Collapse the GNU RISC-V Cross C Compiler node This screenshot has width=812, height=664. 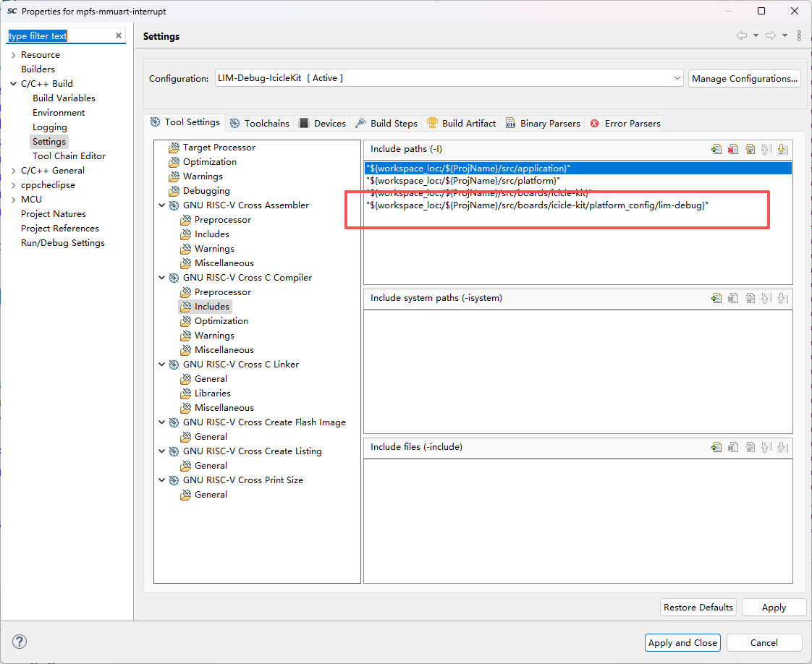point(161,278)
